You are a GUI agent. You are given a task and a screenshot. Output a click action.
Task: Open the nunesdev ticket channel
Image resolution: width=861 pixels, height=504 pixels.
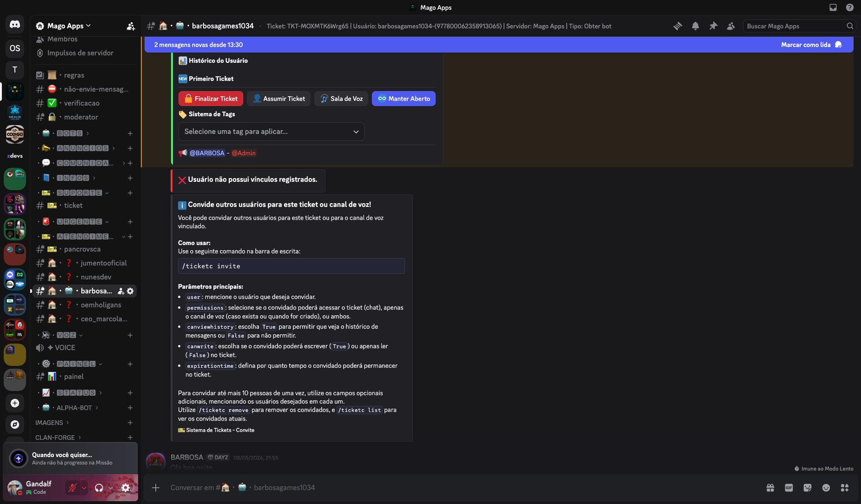click(x=85, y=277)
